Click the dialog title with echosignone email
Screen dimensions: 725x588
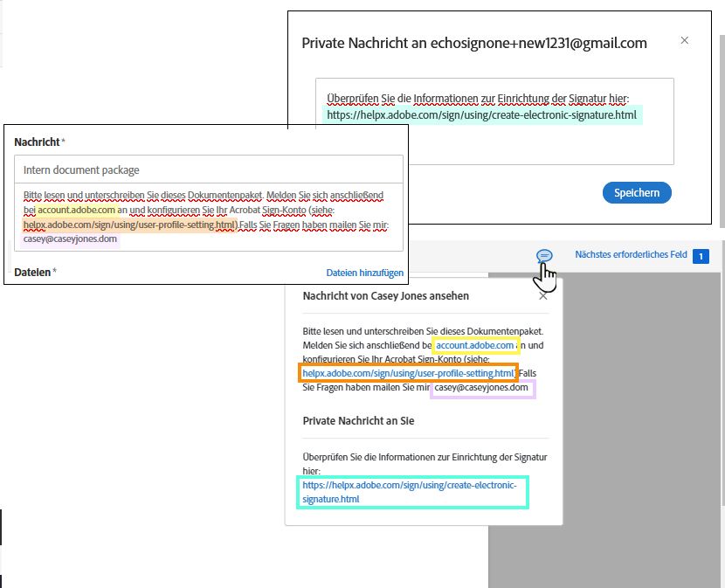(474, 43)
